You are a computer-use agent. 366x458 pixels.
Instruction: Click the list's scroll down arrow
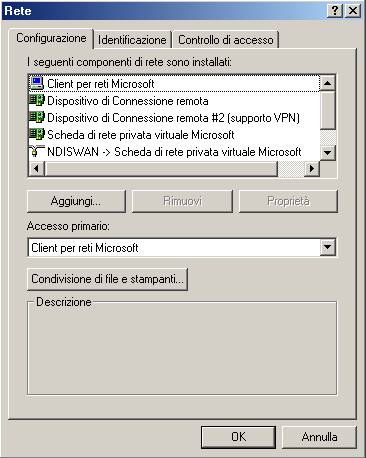click(x=328, y=153)
